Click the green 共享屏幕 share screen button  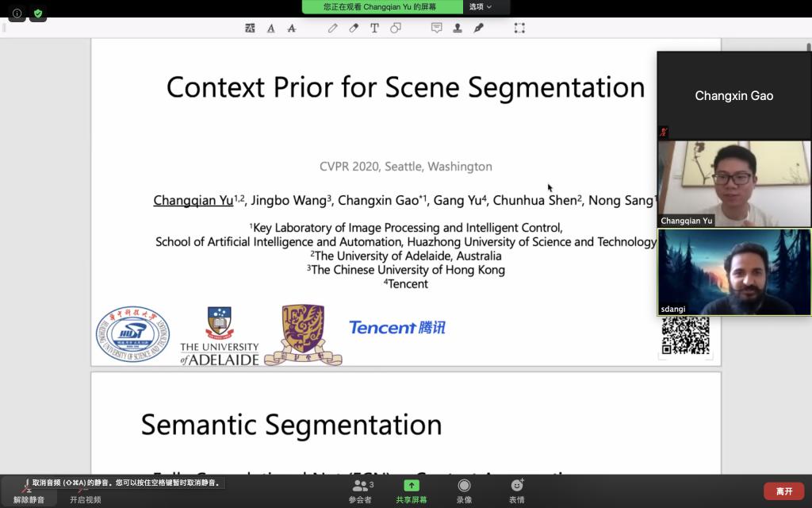(411, 491)
